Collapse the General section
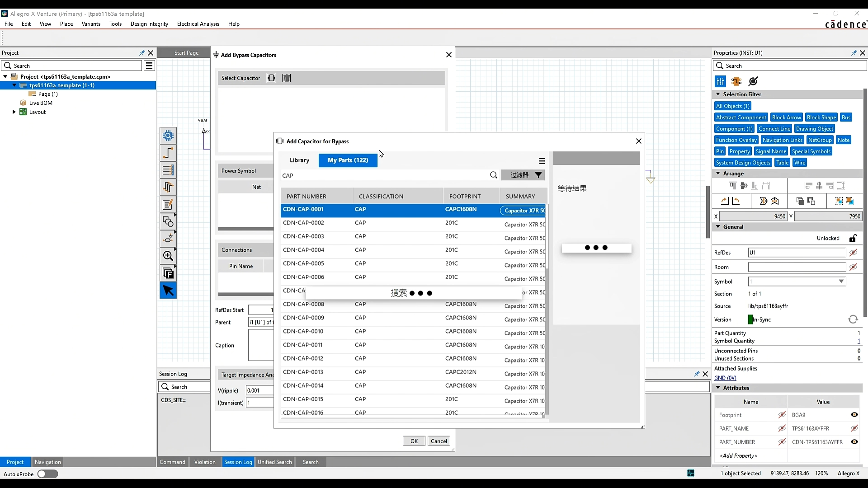 tap(718, 227)
